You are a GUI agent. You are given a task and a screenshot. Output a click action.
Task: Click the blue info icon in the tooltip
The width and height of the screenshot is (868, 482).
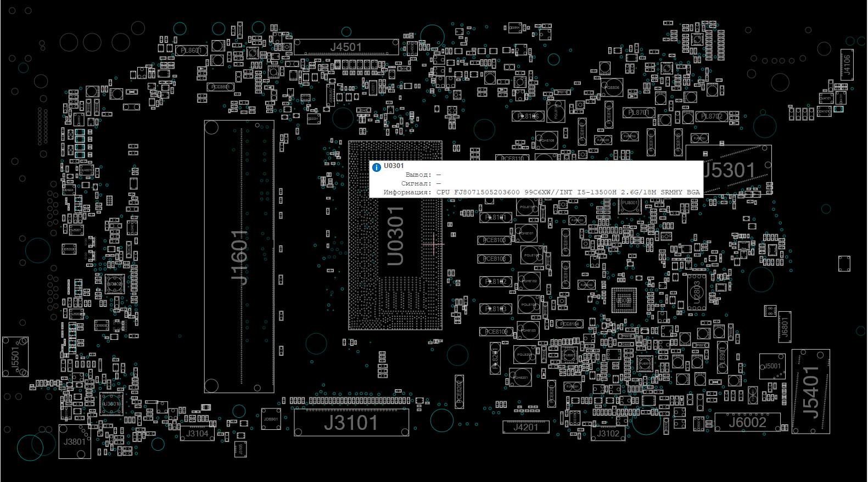click(377, 167)
